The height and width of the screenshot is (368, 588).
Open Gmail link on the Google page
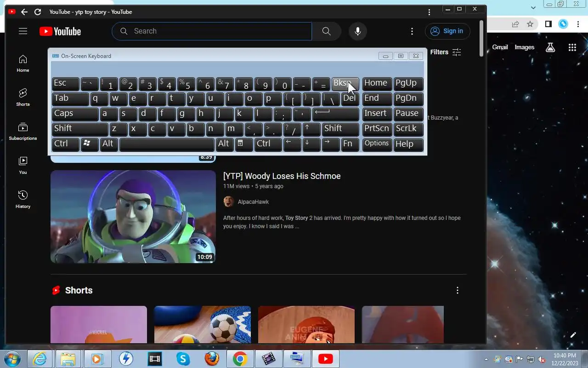pyautogui.click(x=500, y=47)
